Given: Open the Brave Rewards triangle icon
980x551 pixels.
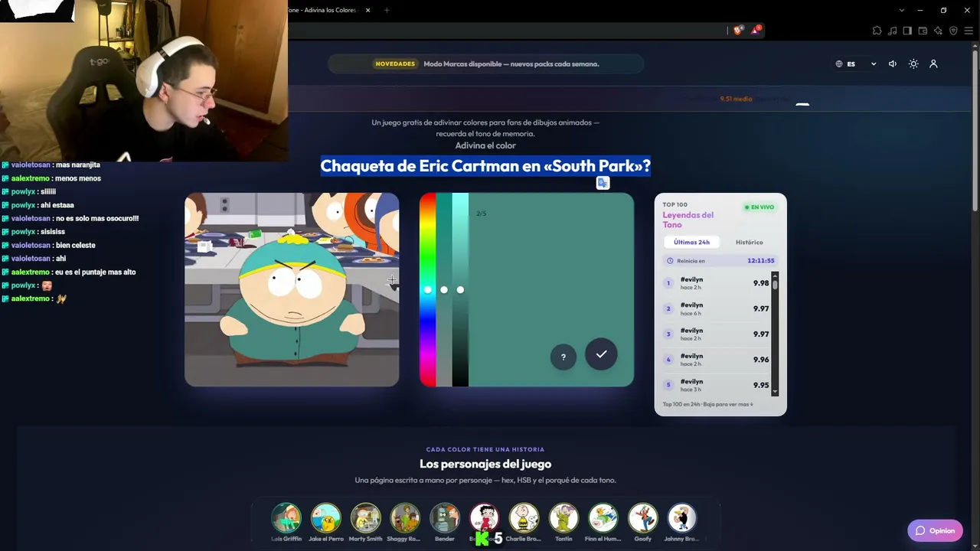Looking at the screenshot, I should point(756,31).
